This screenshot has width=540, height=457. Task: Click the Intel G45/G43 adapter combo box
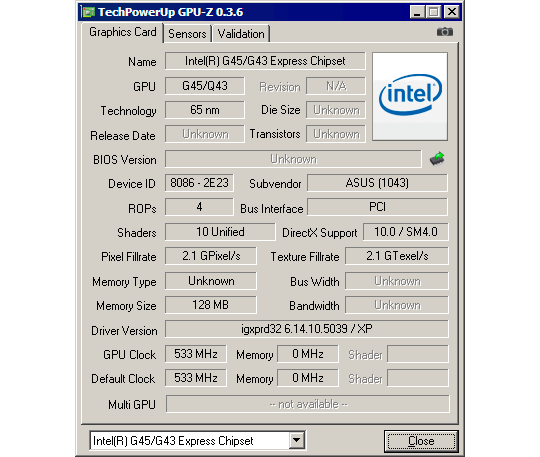point(197,440)
